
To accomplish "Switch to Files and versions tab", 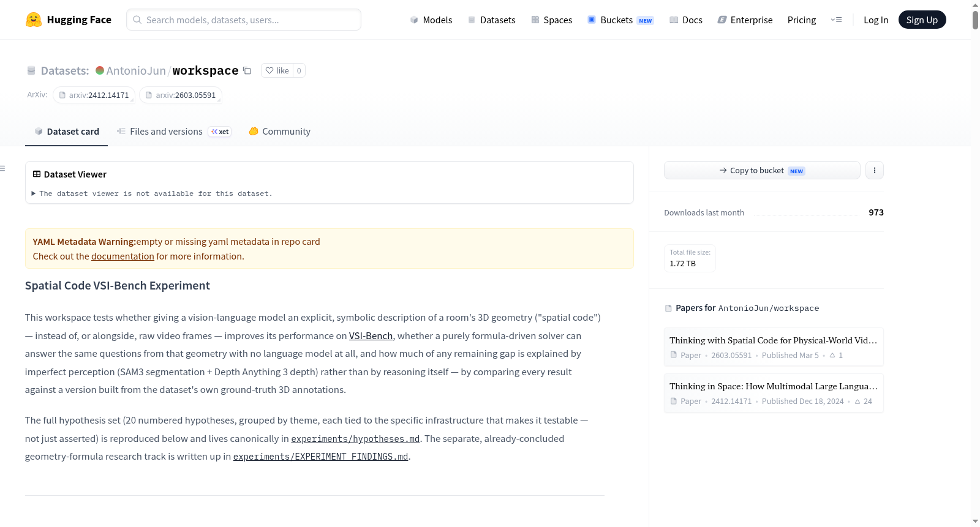I will 174,132.
